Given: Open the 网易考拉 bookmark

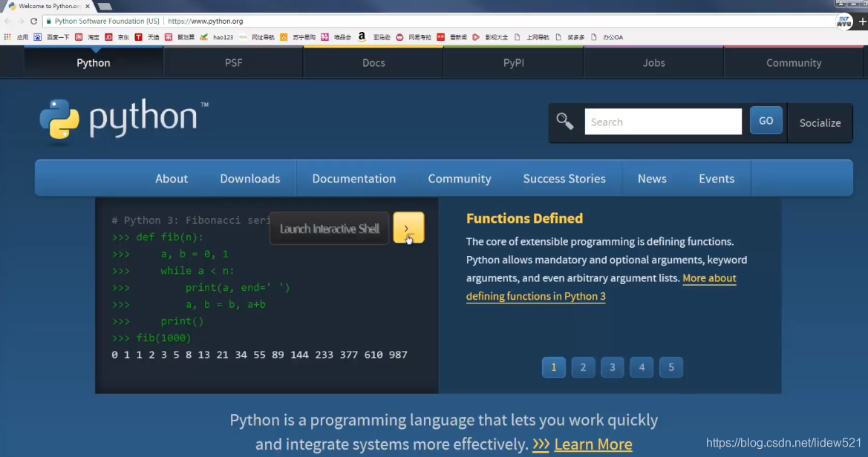Looking at the screenshot, I should coord(414,37).
